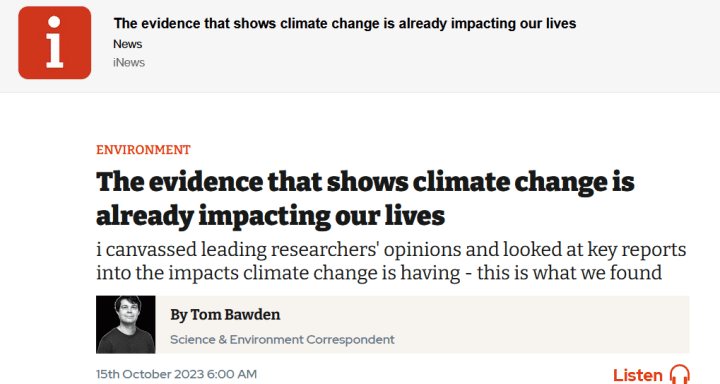720x384 pixels.
Task: Open the ENVIRONMENT category link
Action: pyautogui.click(x=143, y=150)
